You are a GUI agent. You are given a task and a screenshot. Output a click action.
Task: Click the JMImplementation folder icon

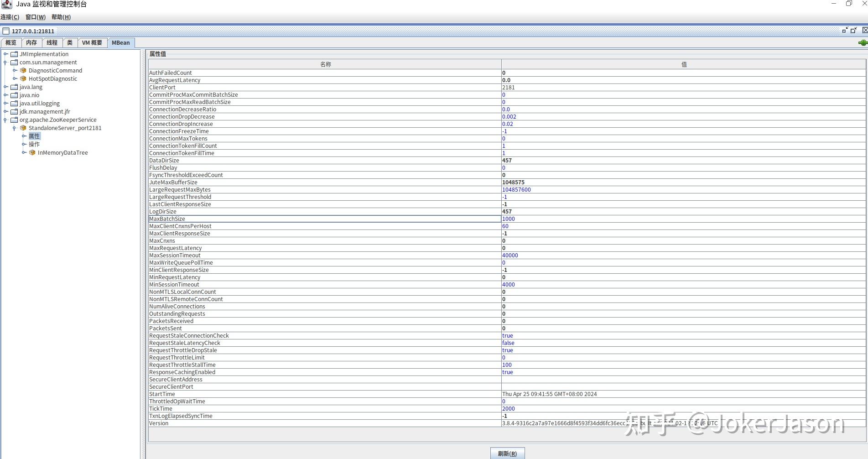point(14,54)
